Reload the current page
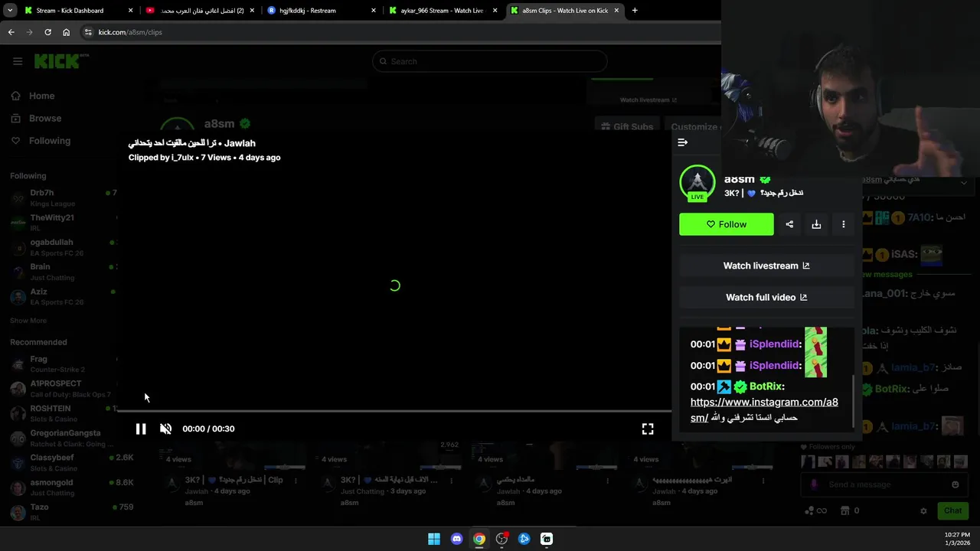 point(47,32)
